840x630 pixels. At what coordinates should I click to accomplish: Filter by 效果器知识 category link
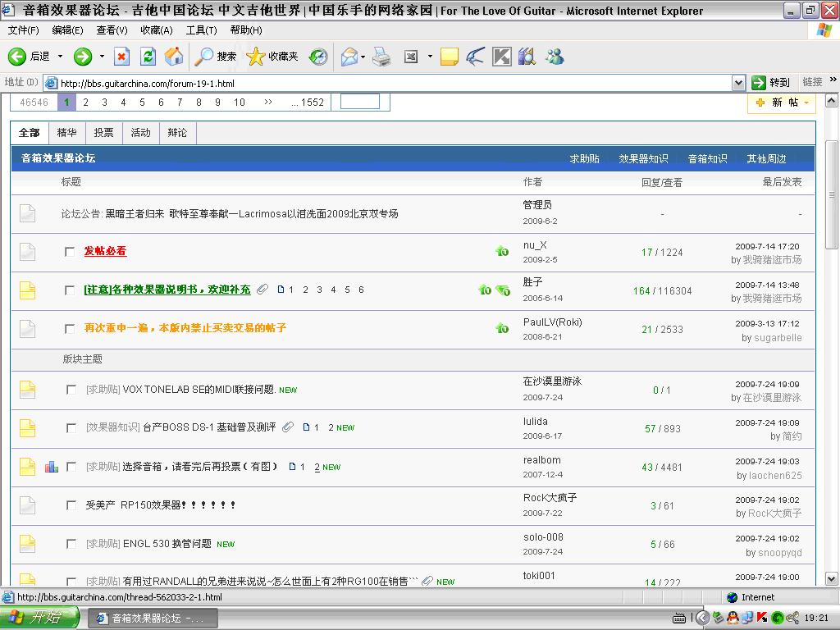(643, 158)
